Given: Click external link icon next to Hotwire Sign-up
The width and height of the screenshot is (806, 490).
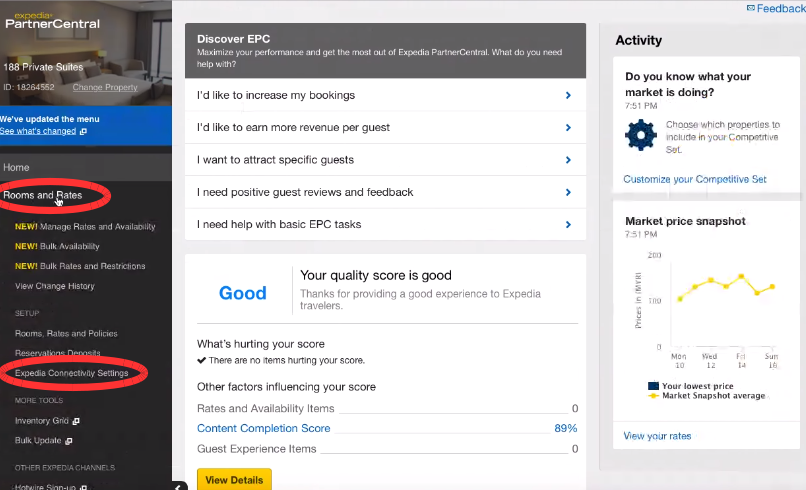Looking at the screenshot, I should [x=83, y=487].
